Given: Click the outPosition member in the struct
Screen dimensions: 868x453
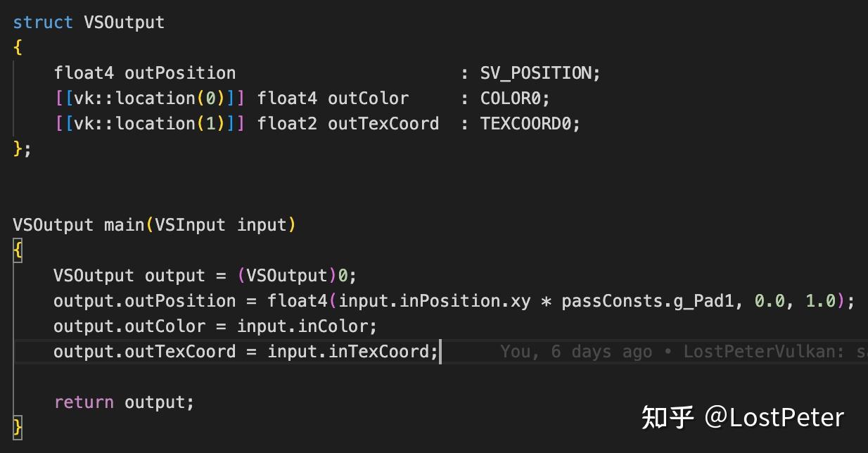Looking at the screenshot, I should 180,73.
